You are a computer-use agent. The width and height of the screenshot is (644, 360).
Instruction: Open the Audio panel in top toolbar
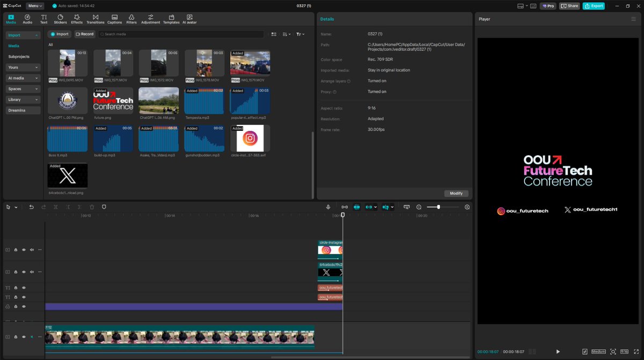27,19
